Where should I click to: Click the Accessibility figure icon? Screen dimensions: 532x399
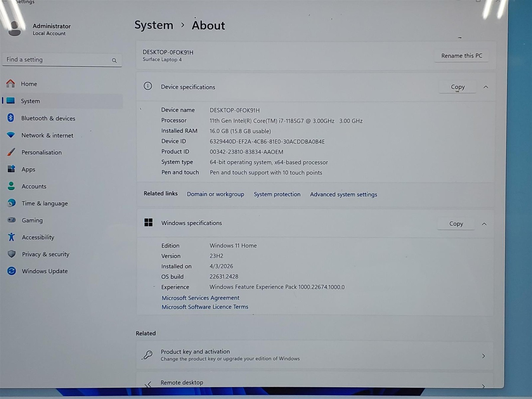[12, 237]
